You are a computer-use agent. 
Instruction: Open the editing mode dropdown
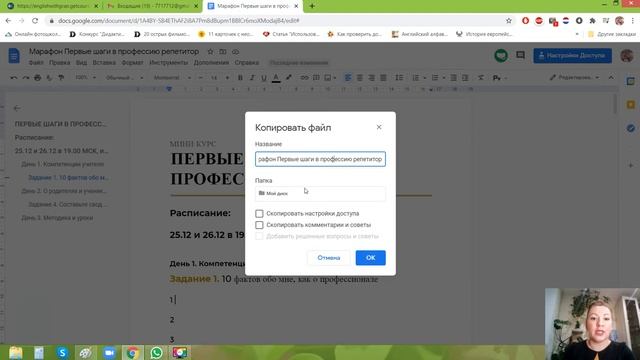[x=575, y=78]
